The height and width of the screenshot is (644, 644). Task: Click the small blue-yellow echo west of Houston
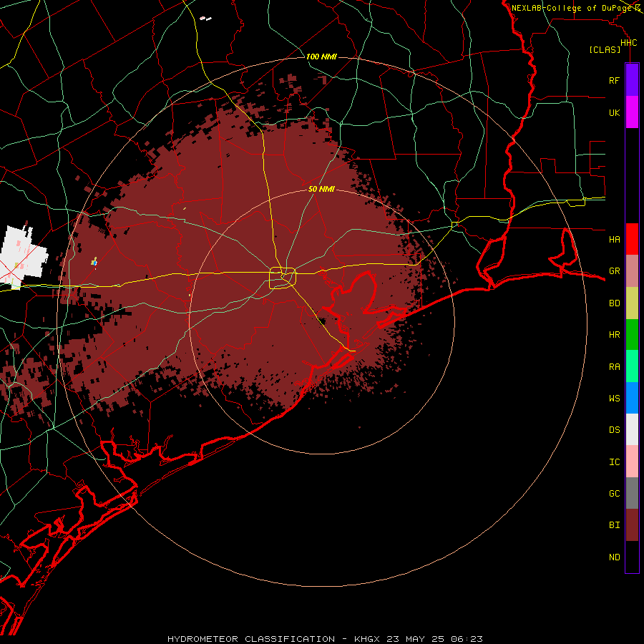pyautogui.click(x=94, y=262)
